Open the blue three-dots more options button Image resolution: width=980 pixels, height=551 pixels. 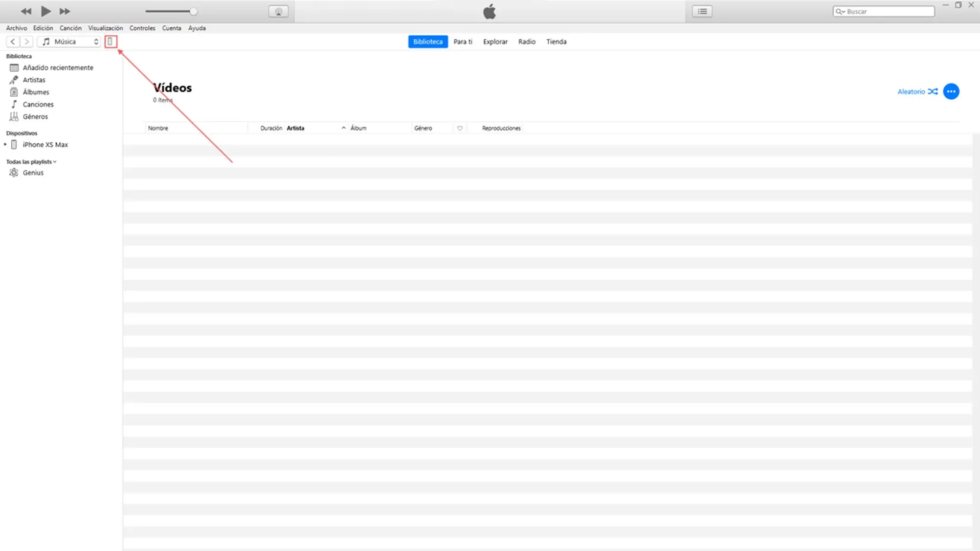coord(951,91)
